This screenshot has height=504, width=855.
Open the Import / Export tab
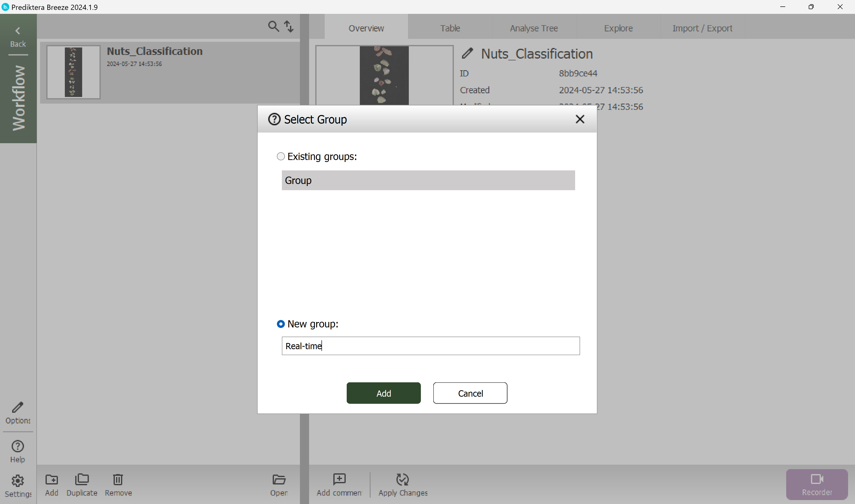click(x=702, y=28)
